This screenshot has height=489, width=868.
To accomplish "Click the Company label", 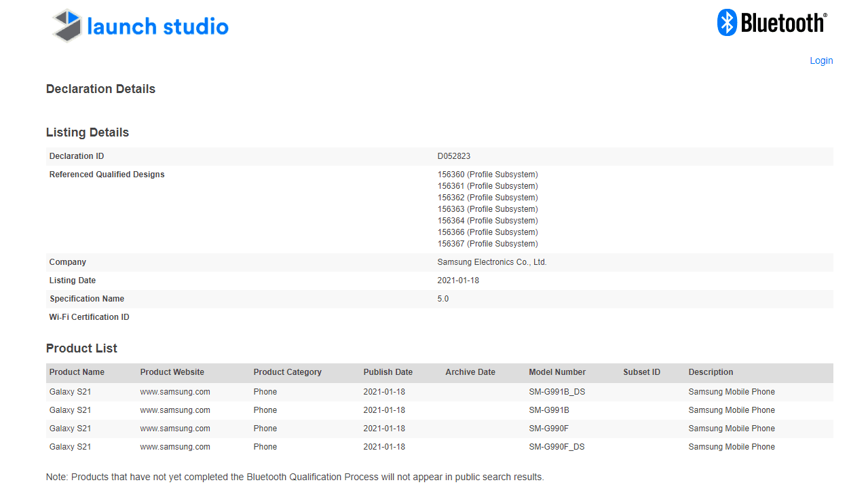I will coord(68,262).
